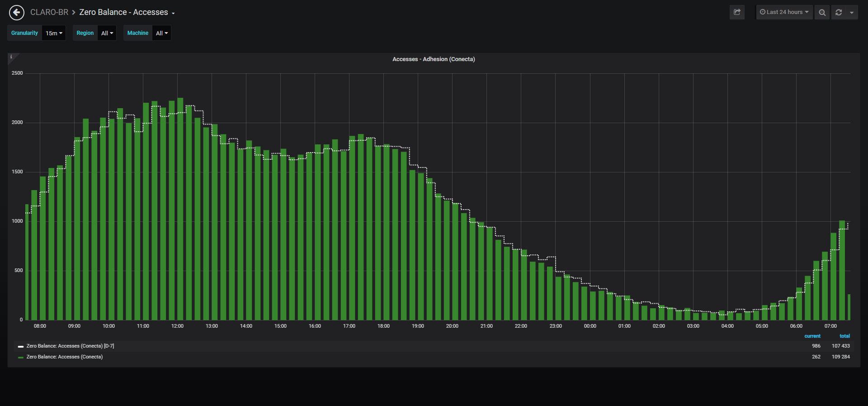This screenshot has height=406, width=868.
Task: Open the Accesses - Adhesion (Conecta) panel title menu
Action: coord(434,59)
